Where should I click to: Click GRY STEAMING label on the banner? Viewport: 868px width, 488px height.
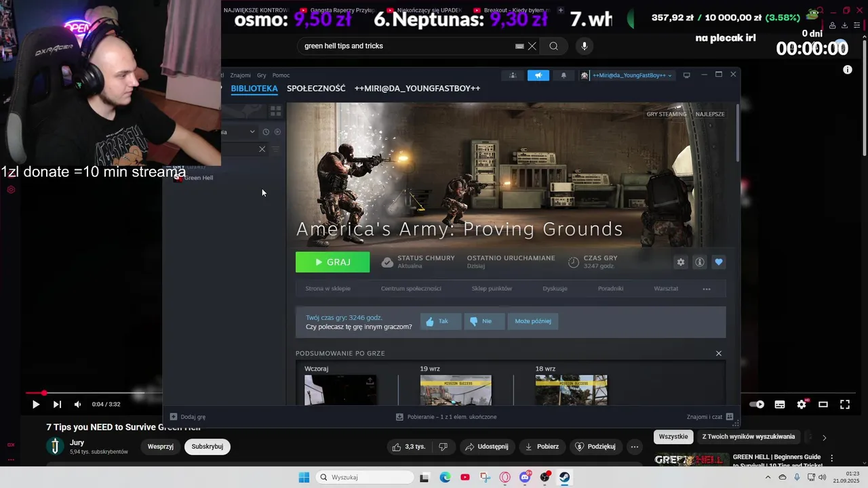coord(667,114)
